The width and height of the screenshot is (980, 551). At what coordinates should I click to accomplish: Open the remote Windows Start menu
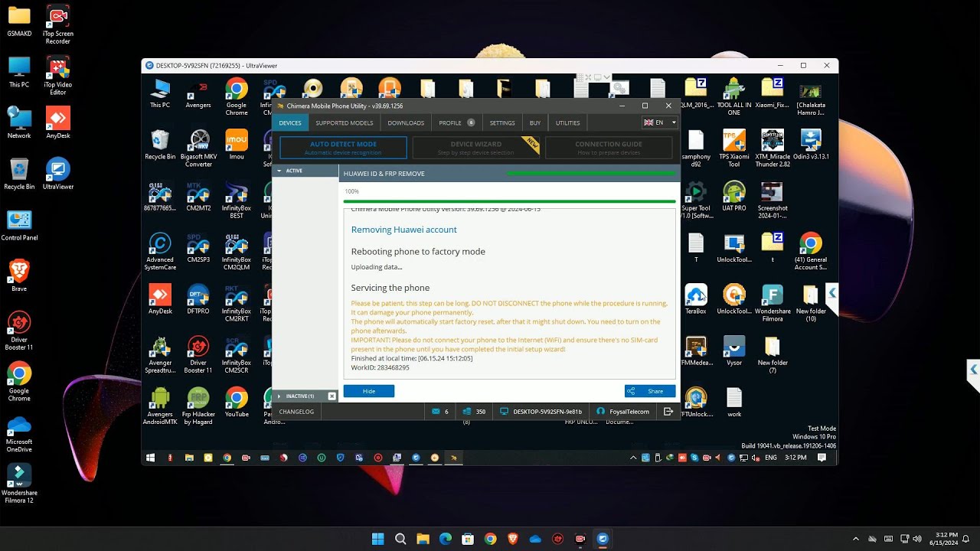(151, 458)
